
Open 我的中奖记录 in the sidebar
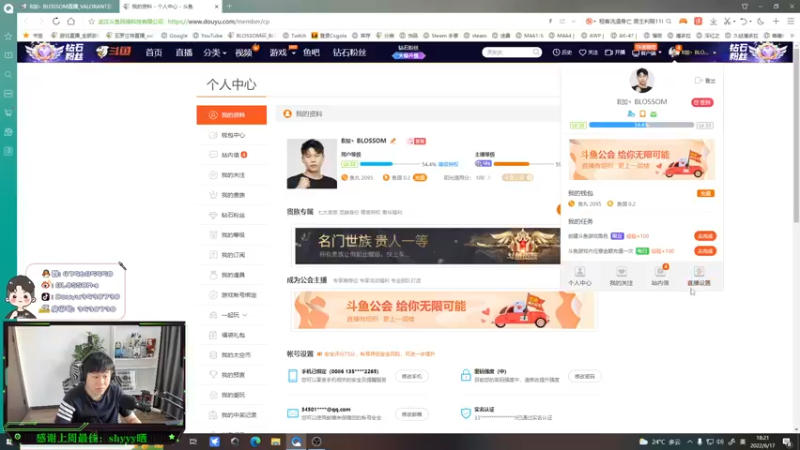click(232, 415)
